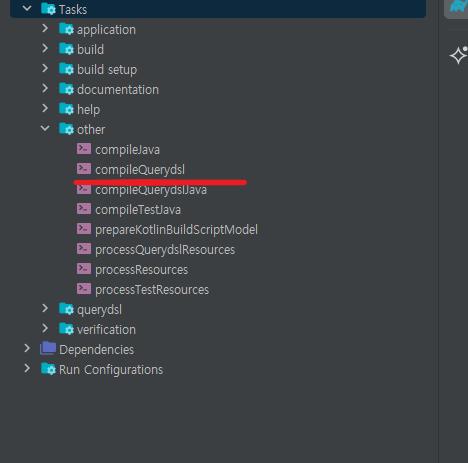
Task: Select the documentation group label
Action: click(118, 90)
